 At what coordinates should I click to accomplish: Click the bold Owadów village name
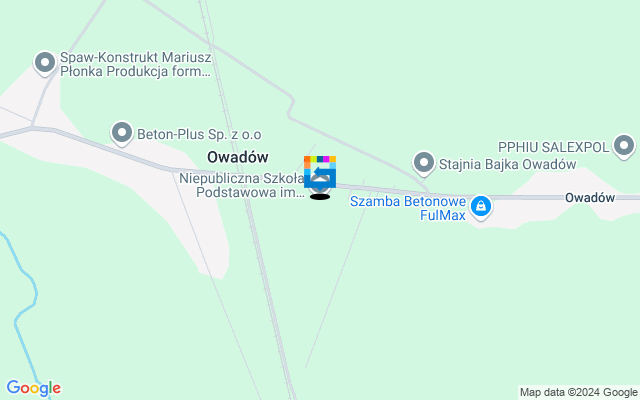coord(238,157)
